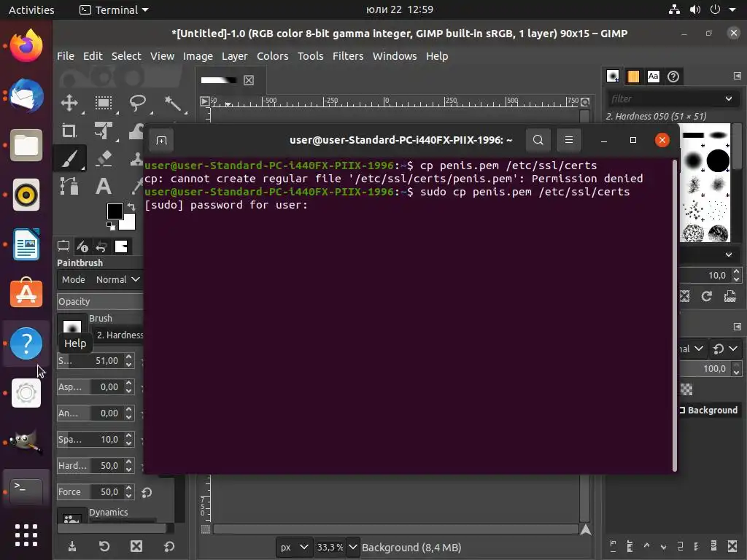
Task: Click the Dynamics preview icon
Action: [x=71, y=517]
